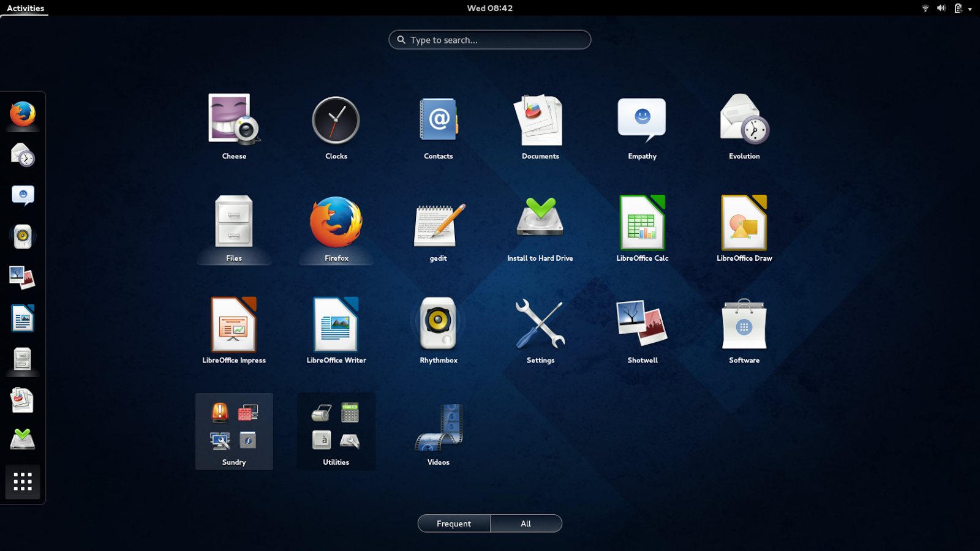Open the Software app store
The image size is (980, 551).
tap(744, 324)
